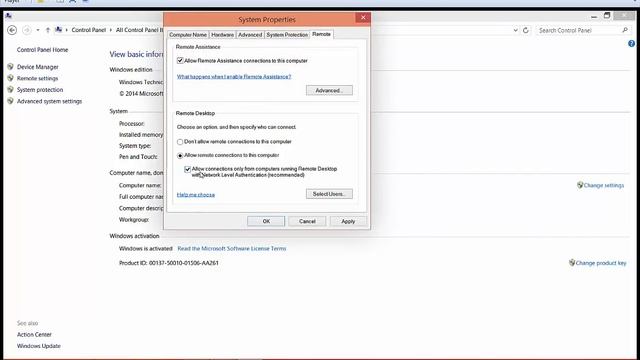Switch to the Hardware tab
640x360 pixels.
tap(222, 35)
